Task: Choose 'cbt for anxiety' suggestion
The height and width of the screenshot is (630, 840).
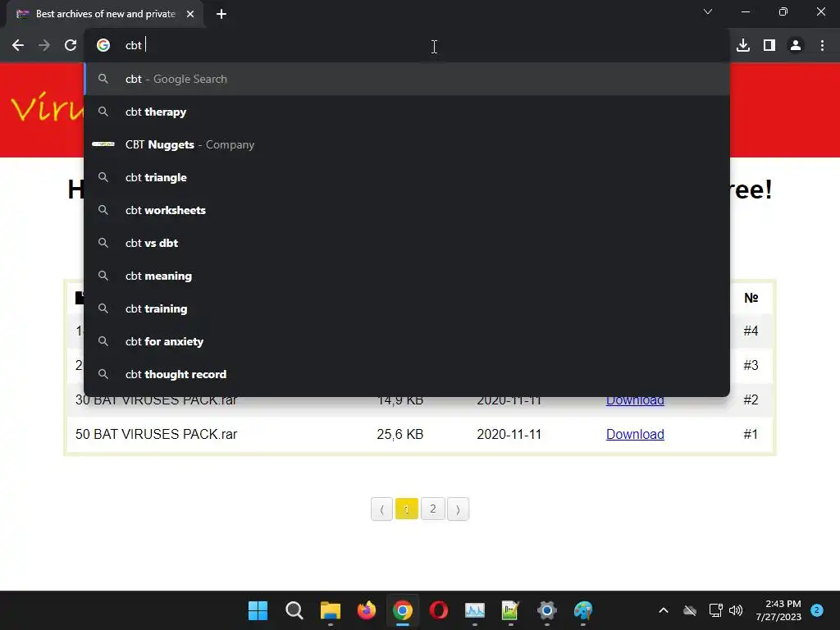Action: [407, 341]
